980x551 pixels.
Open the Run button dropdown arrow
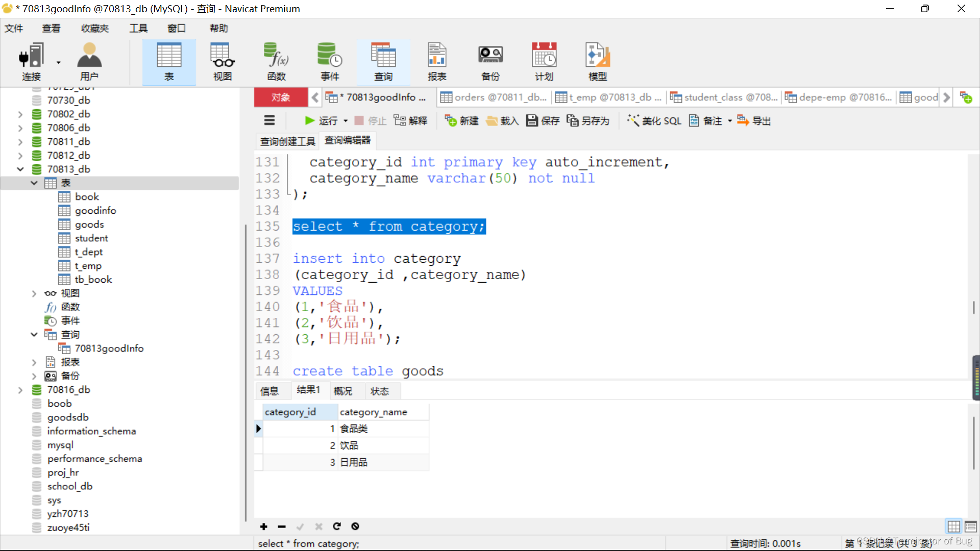[346, 121]
